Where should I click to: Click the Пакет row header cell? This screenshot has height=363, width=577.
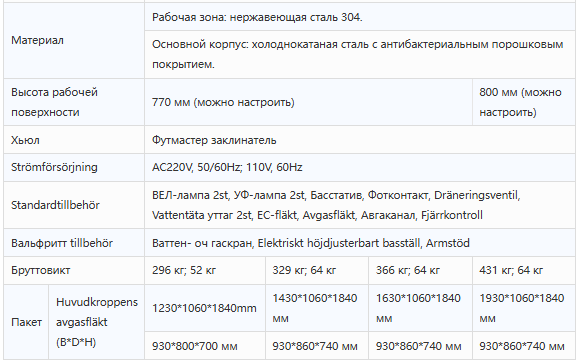(x=26, y=322)
